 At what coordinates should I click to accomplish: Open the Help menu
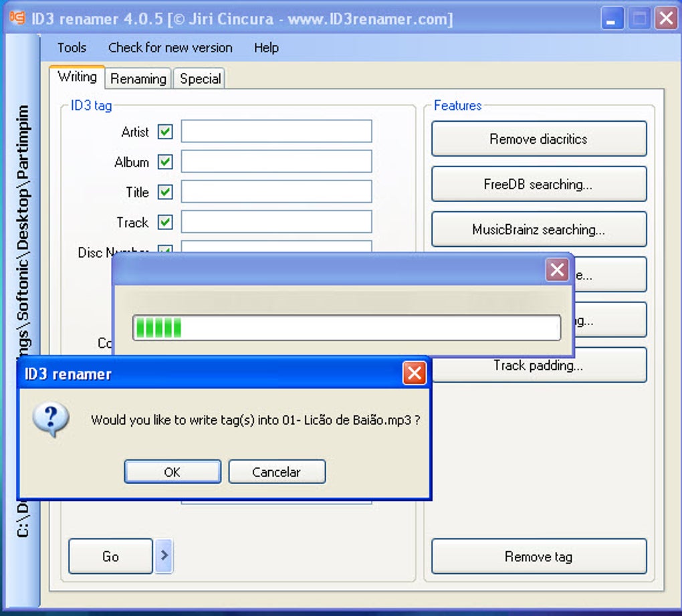pos(266,47)
